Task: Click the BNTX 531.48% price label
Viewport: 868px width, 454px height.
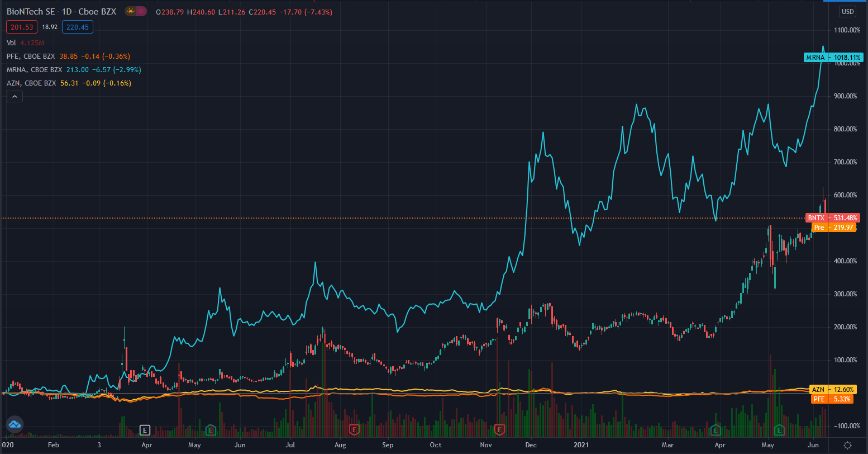Action: (x=833, y=218)
